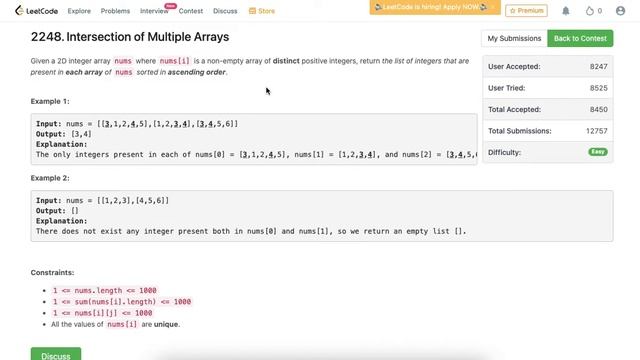Click the Difficulty label
Viewport: 640px width, 360px height.
[504, 153]
